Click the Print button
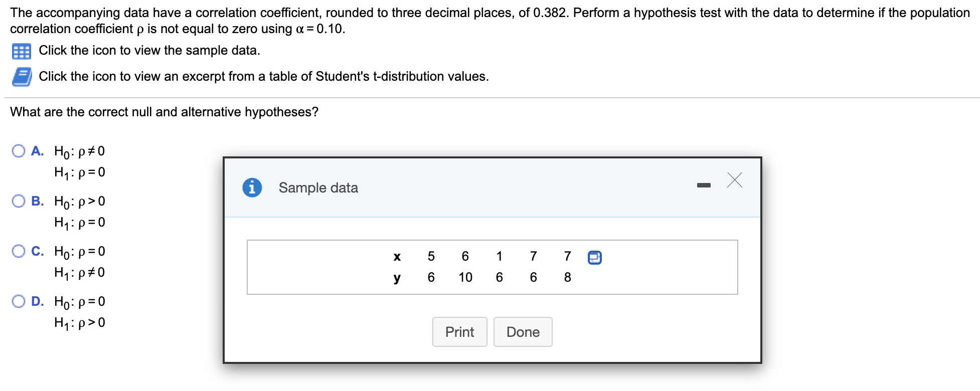Image resolution: width=980 pixels, height=391 pixels. (459, 332)
